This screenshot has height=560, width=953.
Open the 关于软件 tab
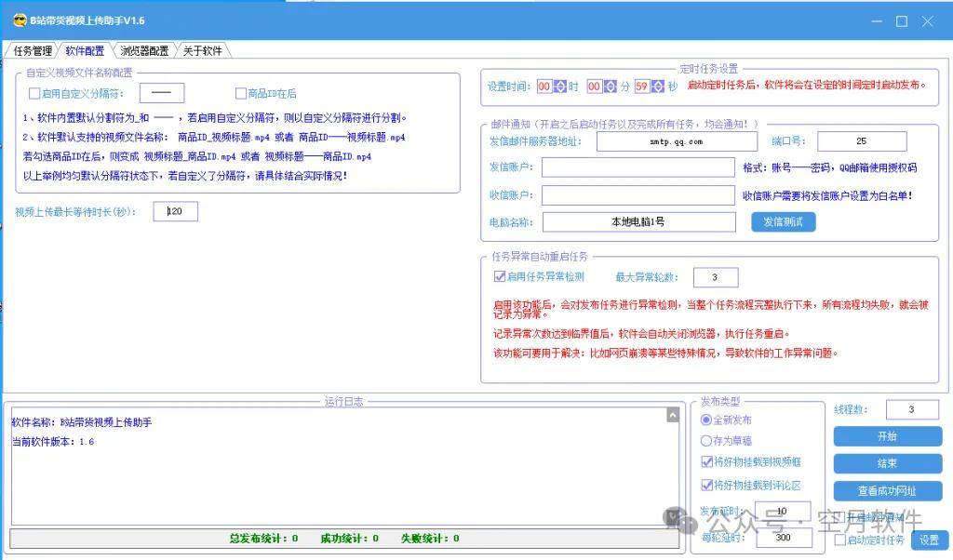(x=202, y=51)
